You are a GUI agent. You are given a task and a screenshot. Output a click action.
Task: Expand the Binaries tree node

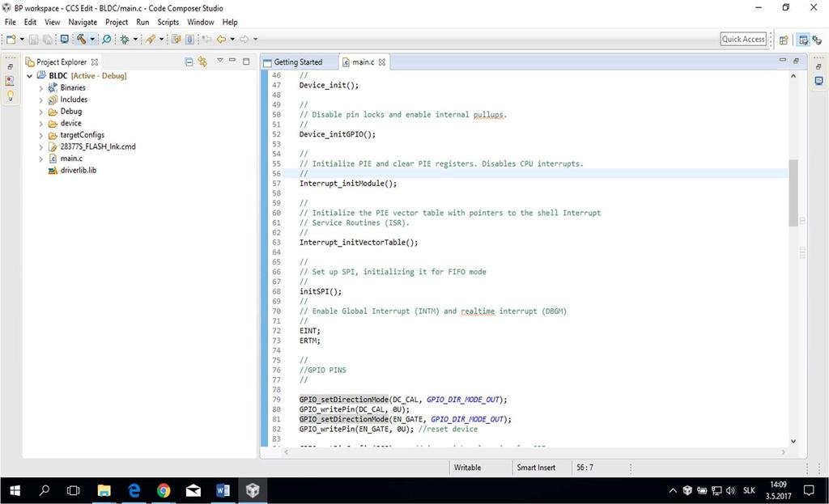coord(40,88)
